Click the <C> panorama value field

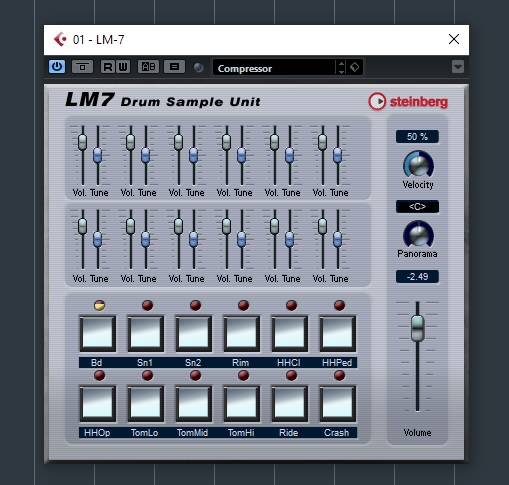point(417,207)
